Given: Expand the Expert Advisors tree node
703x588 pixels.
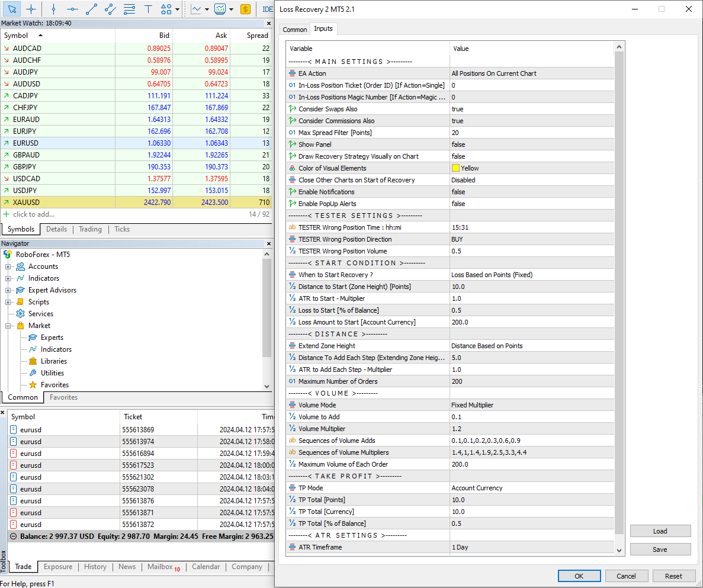Looking at the screenshot, I should tap(9, 290).
